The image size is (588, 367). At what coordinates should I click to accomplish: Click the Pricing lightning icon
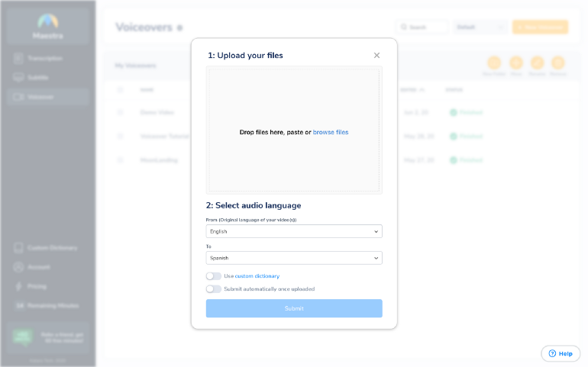[x=18, y=286]
